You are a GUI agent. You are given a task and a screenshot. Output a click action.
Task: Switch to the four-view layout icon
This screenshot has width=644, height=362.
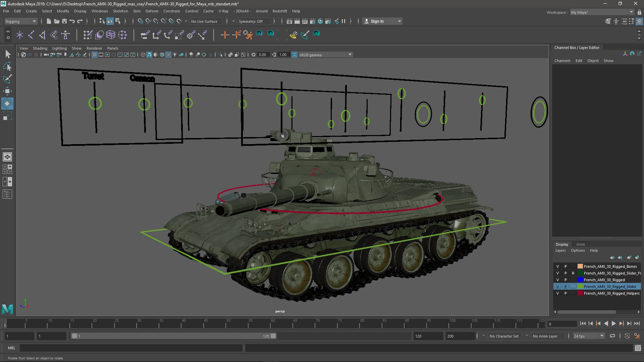coord(7,169)
